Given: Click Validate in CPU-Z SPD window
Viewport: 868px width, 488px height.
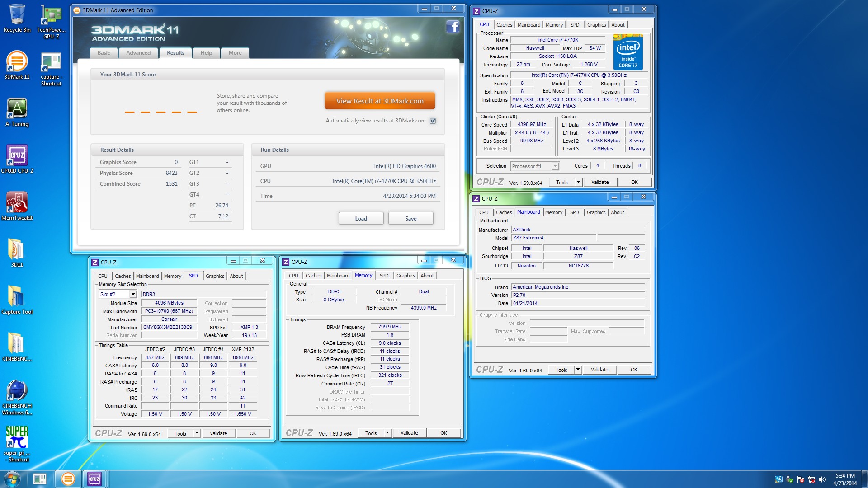Looking at the screenshot, I should point(218,433).
